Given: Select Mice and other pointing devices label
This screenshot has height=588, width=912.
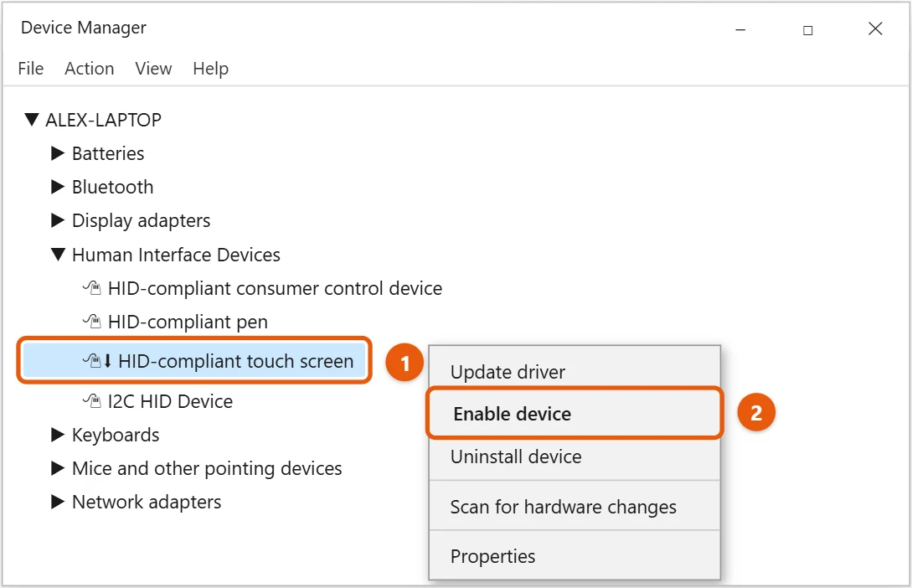Looking at the screenshot, I should [x=207, y=469].
